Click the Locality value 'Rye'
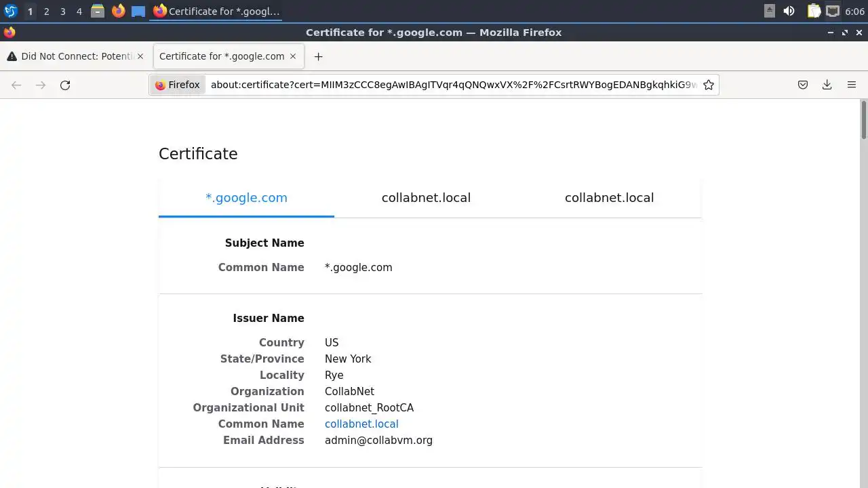The width and height of the screenshot is (868, 488). click(x=334, y=375)
